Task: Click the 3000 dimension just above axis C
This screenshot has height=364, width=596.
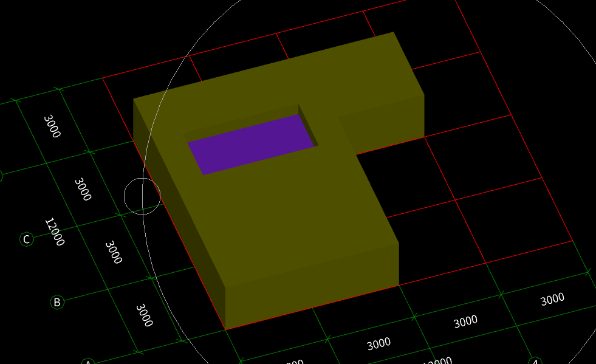Action: pyautogui.click(x=83, y=189)
